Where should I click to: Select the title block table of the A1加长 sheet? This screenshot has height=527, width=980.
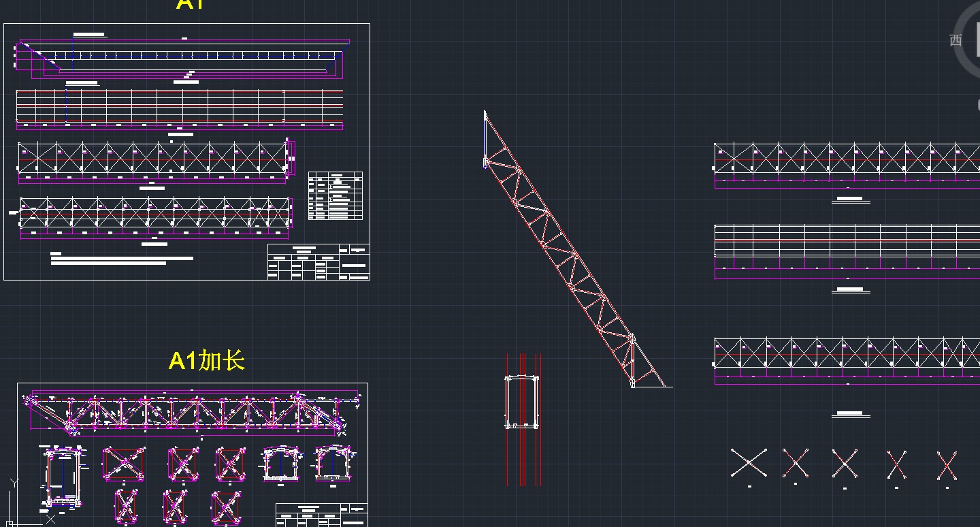(322, 515)
